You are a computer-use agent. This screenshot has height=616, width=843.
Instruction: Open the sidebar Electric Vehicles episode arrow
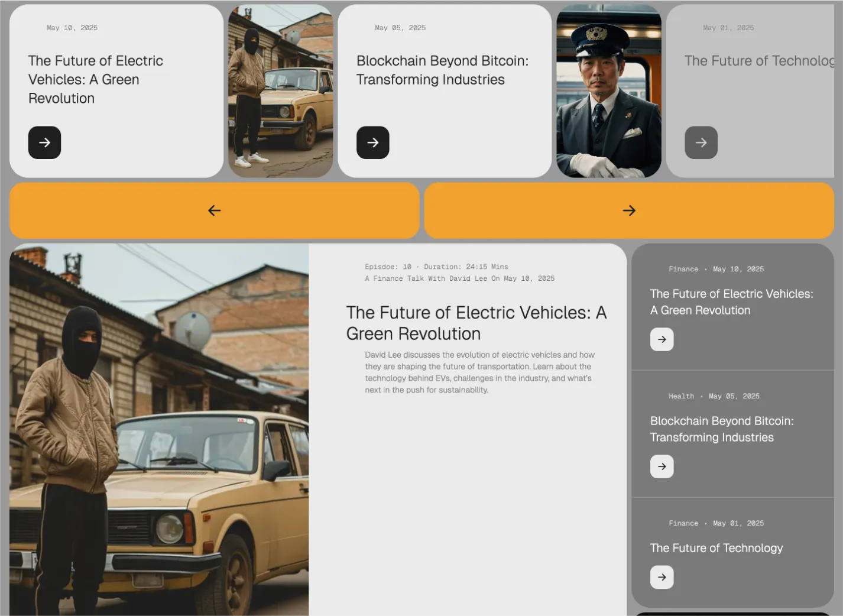[x=662, y=339]
